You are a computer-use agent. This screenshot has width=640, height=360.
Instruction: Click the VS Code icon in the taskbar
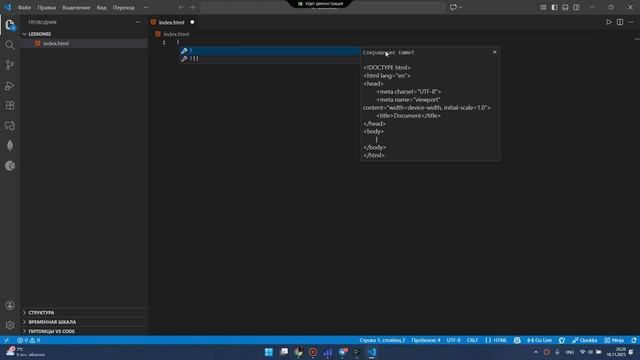tap(372, 352)
